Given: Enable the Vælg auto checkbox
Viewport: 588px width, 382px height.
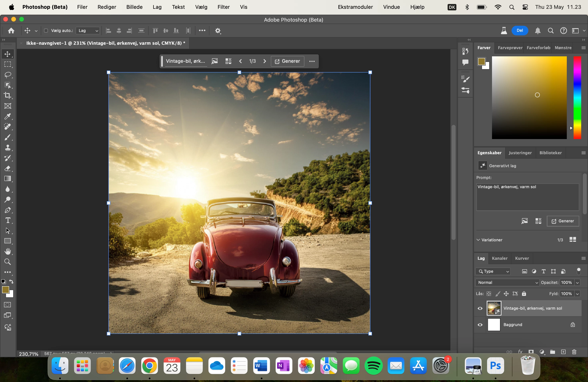Looking at the screenshot, I should 46,31.
